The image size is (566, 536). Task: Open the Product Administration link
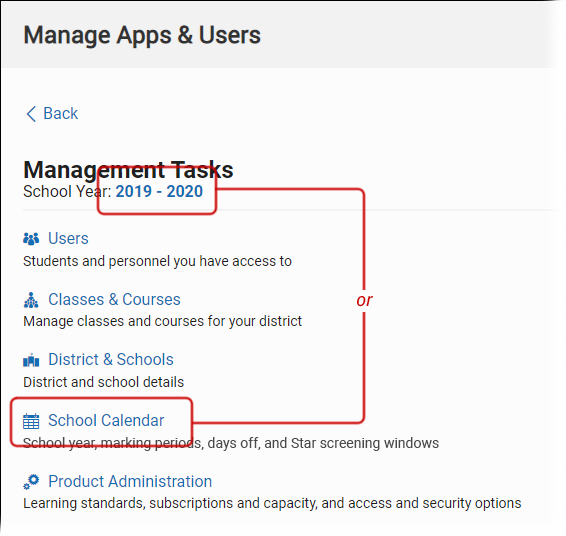pyautogui.click(x=130, y=481)
